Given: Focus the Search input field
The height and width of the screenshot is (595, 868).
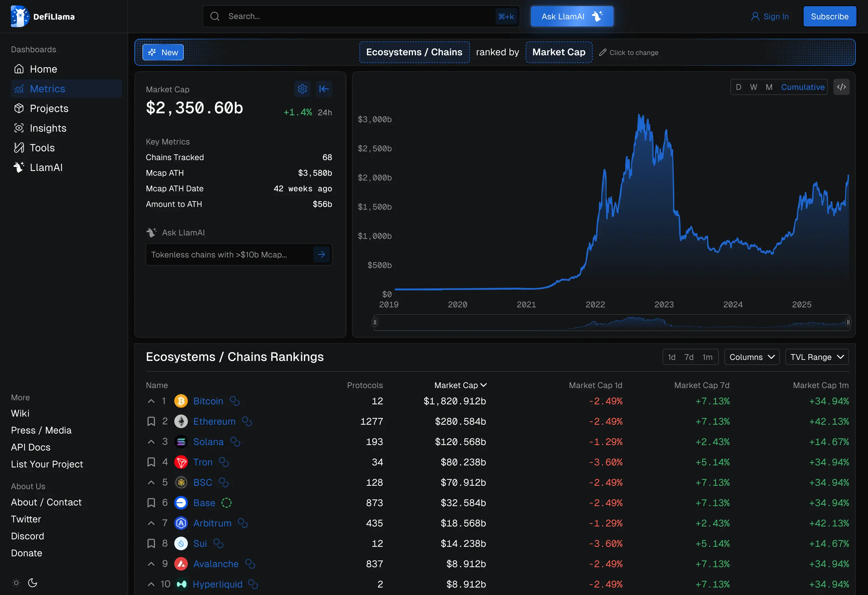Looking at the screenshot, I should [361, 16].
